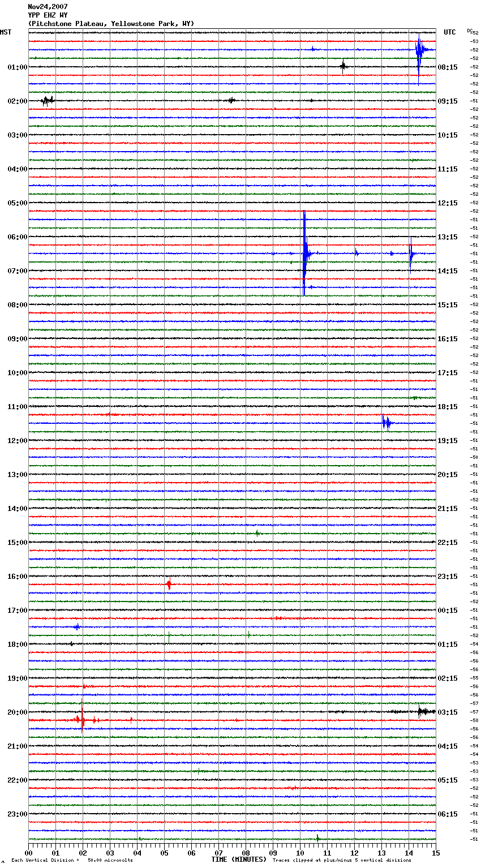
Task: Click the 05:15 UTC time label
Action: [x=448, y=780]
